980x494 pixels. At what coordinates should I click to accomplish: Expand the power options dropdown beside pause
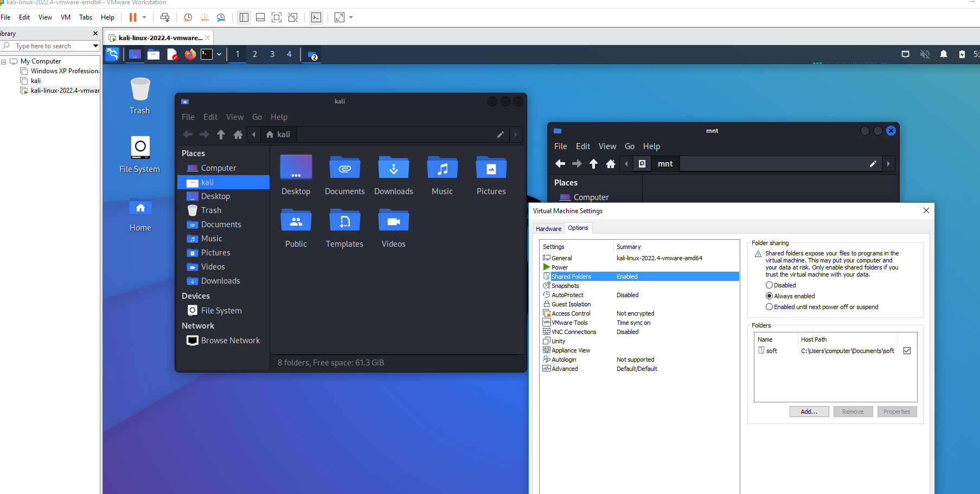point(144,17)
